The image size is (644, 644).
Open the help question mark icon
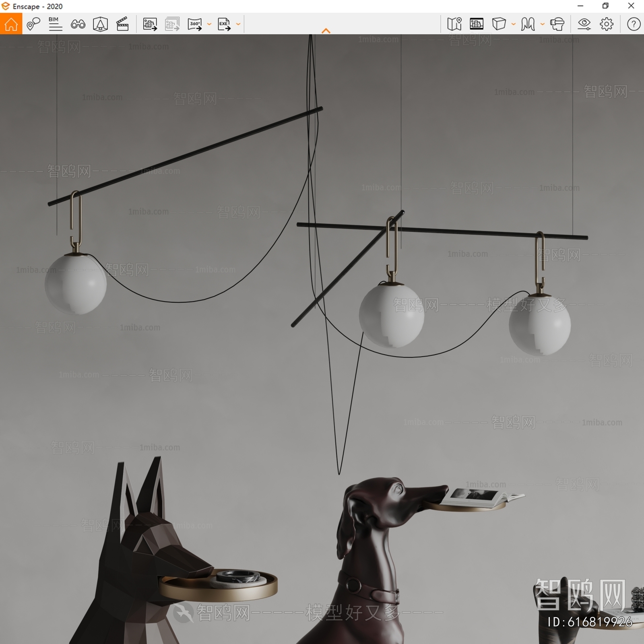point(634,24)
